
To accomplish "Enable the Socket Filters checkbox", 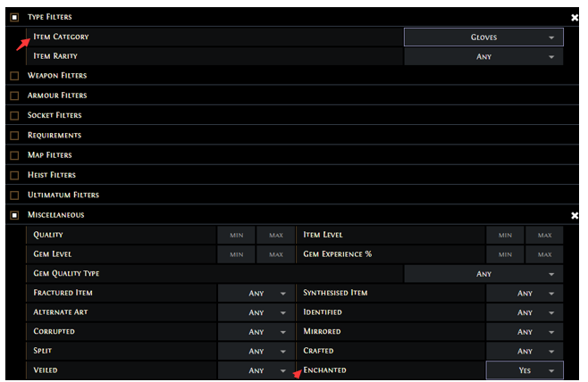I will tap(14, 116).
